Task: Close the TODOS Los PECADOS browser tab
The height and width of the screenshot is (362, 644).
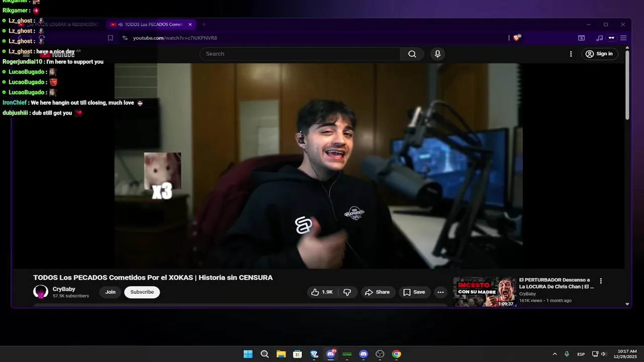Action: tap(190, 24)
